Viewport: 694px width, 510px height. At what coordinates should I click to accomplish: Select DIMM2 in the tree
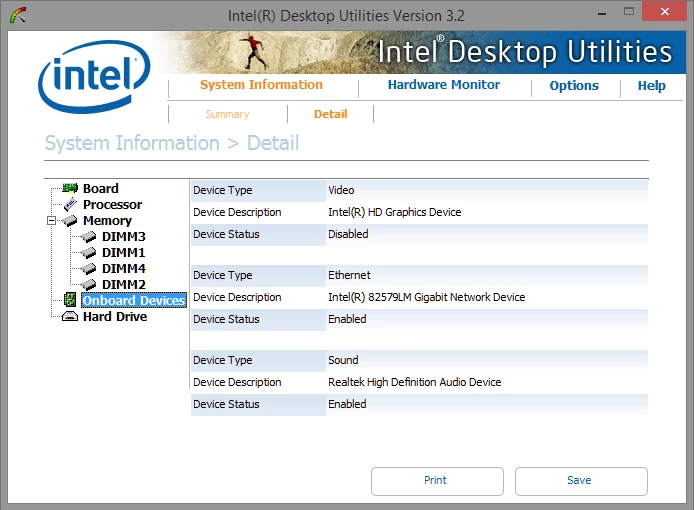(123, 285)
